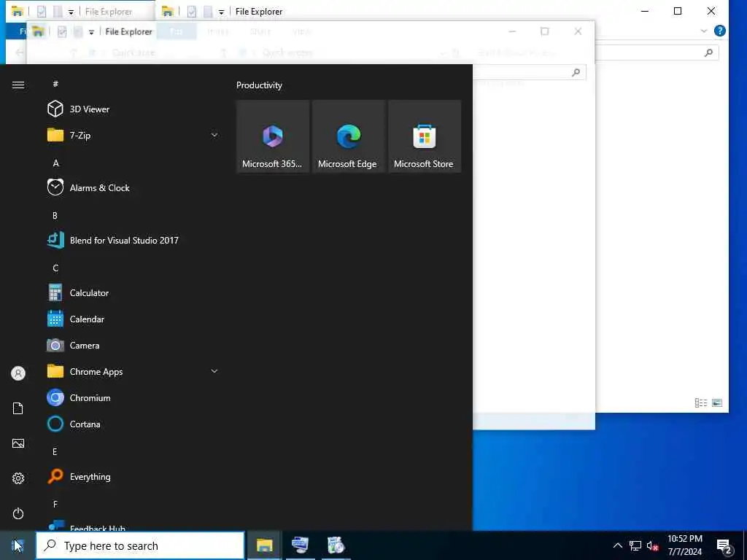747x560 pixels.
Task: Open Quick Access Toolbar dropdown in leftmost File Explorer title
Action: click(x=71, y=12)
